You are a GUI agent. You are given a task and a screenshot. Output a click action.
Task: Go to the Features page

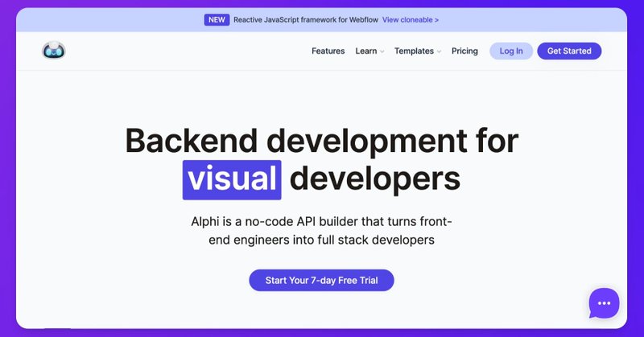coord(328,51)
